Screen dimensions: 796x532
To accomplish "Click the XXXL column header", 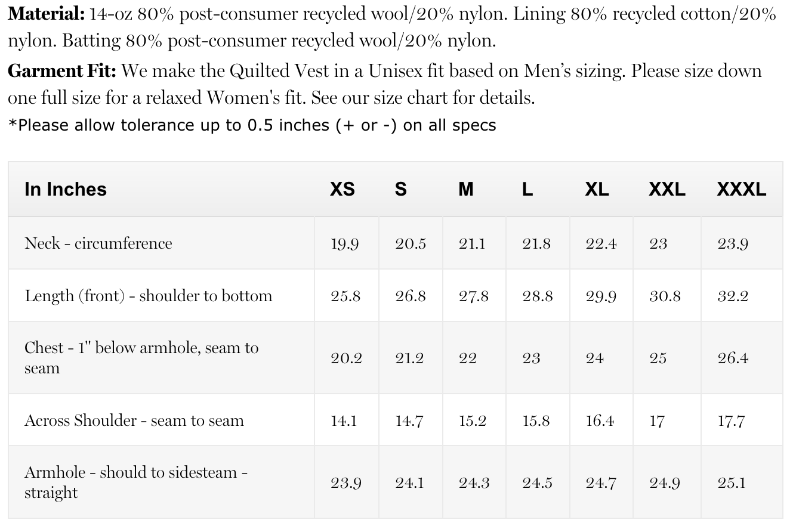I will pyautogui.click(x=741, y=189).
